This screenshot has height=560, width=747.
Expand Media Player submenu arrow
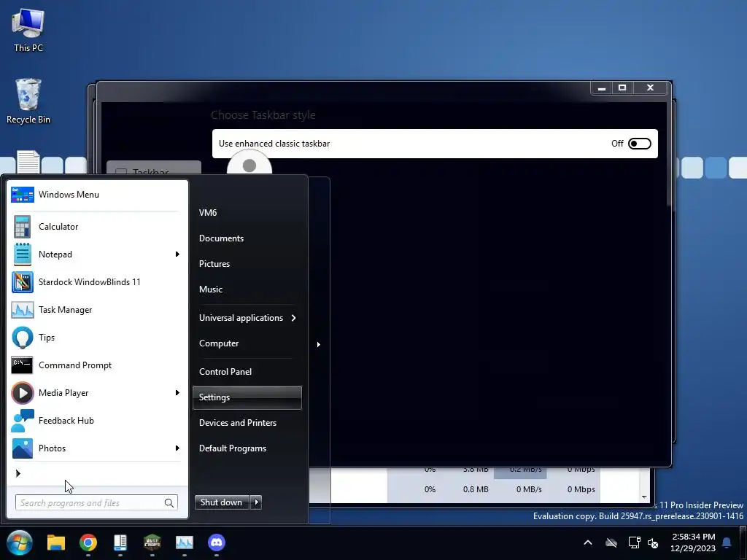click(x=177, y=393)
